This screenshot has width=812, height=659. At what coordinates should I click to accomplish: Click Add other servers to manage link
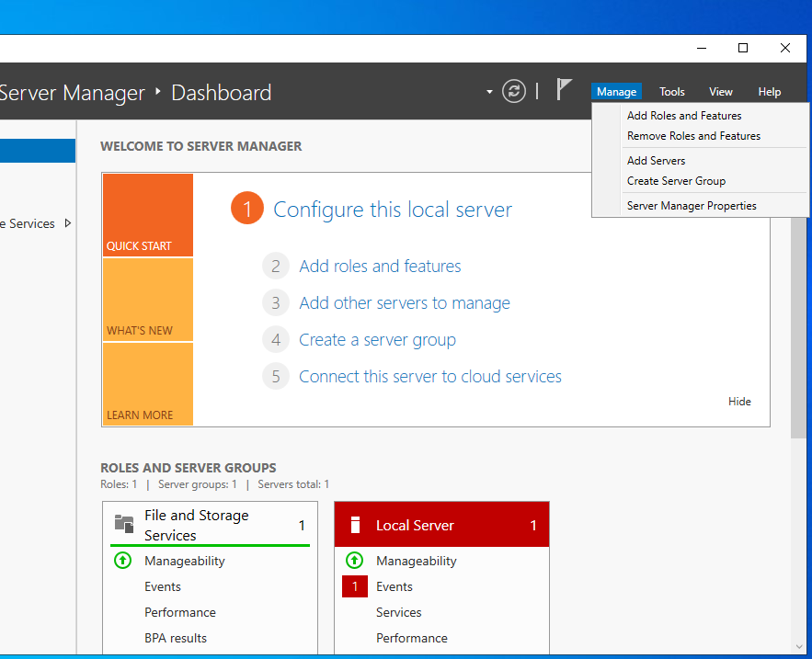[x=405, y=302]
